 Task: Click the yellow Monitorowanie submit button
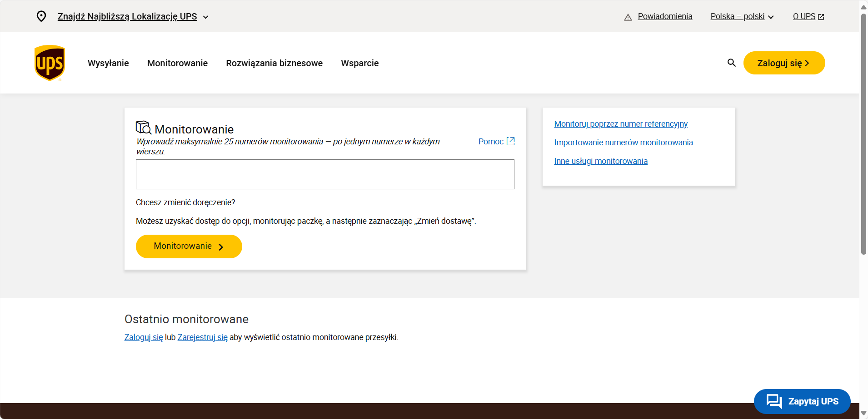pyautogui.click(x=189, y=246)
